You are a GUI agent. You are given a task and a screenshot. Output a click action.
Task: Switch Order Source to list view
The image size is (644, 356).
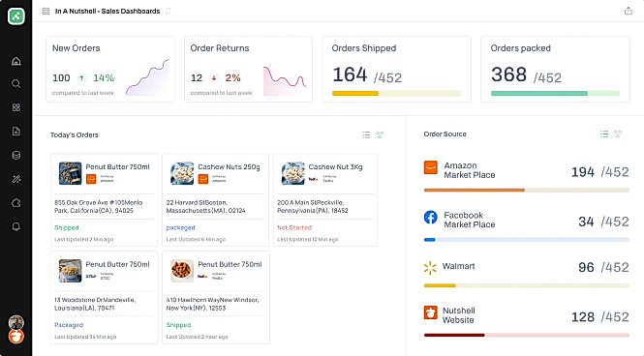tap(604, 133)
